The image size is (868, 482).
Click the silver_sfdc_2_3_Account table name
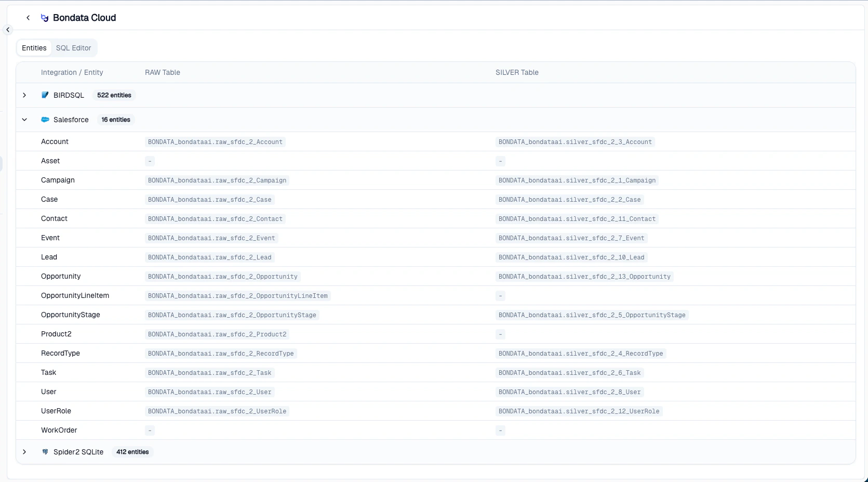click(x=575, y=142)
